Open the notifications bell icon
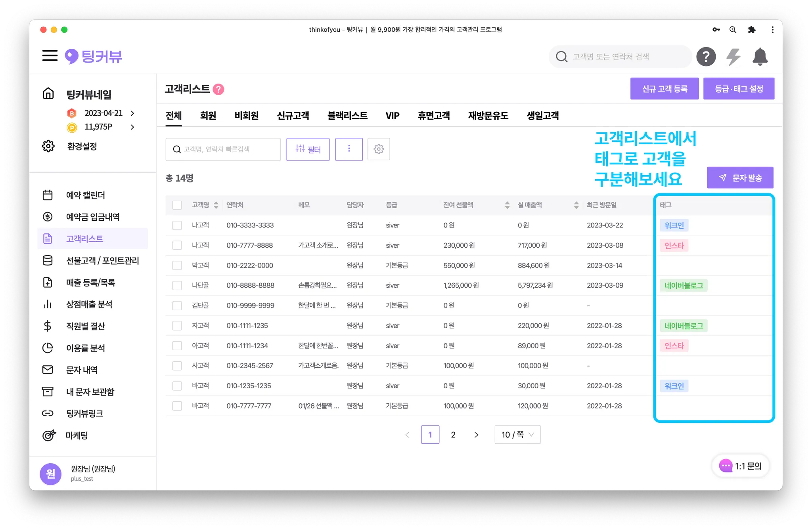Viewport: 812px width, 529px height. pyautogui.click(x=760, y=57)
